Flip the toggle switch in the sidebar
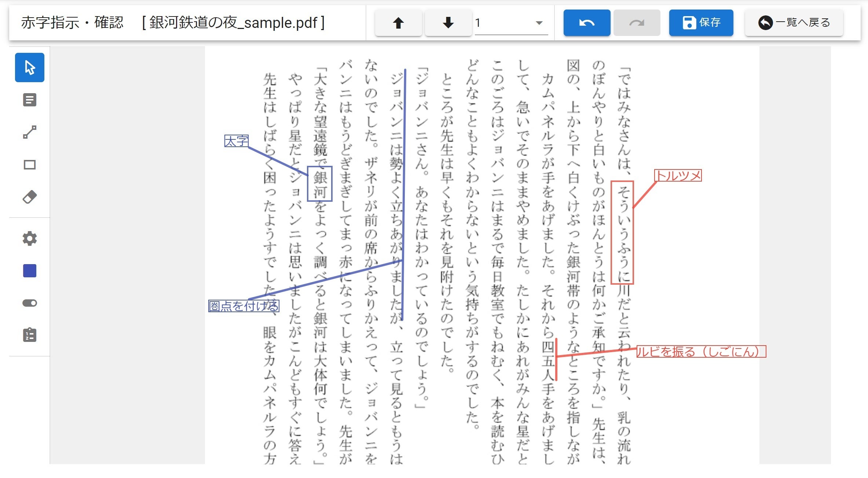The width and height of the screenshot is (868, 478). pyautogui.click(x=29, y=303)
